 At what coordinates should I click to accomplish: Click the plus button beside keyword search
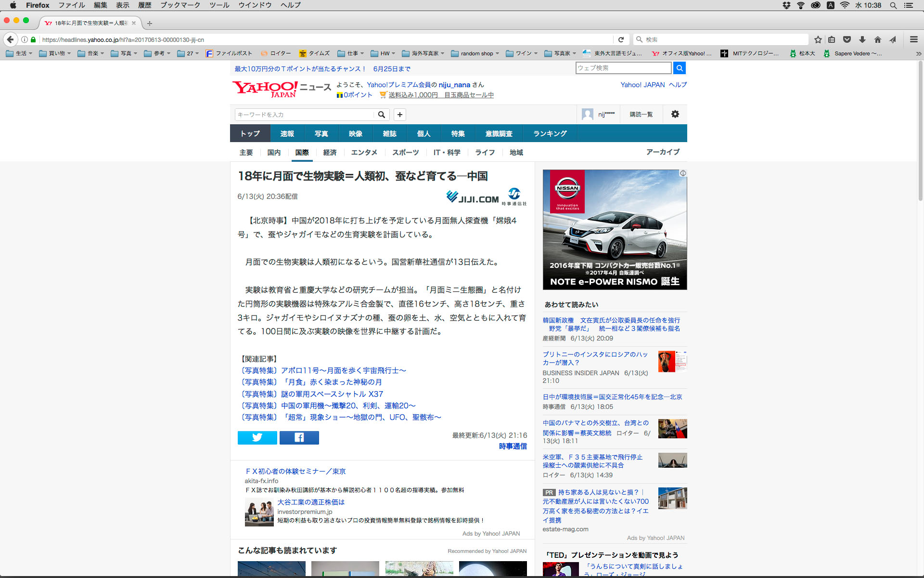[399, 114]
